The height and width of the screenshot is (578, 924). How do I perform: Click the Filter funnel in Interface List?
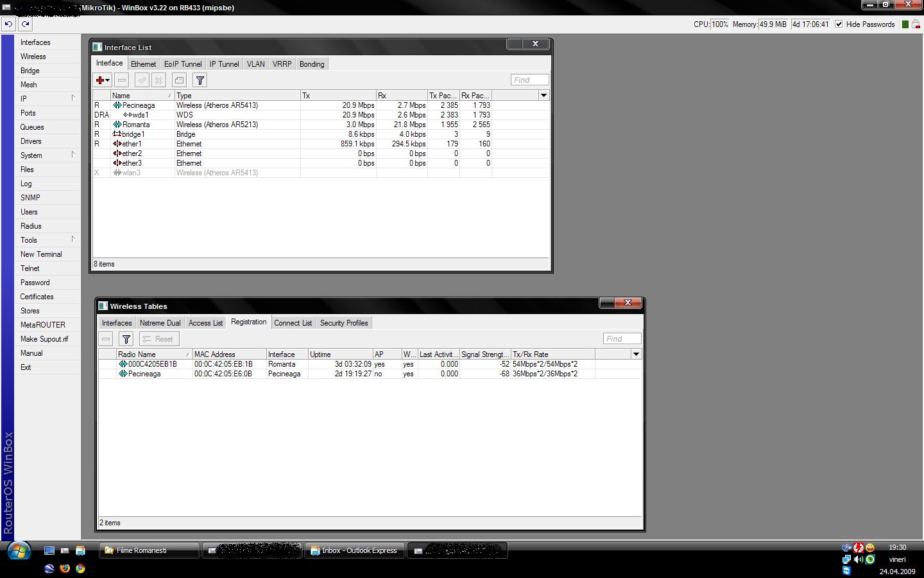click(x=200, y=80)
